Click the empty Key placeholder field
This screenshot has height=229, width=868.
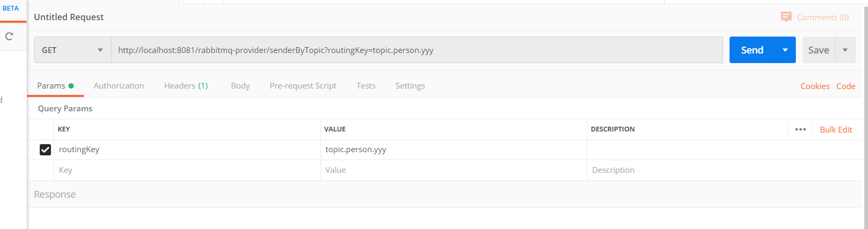pos(186,170)
